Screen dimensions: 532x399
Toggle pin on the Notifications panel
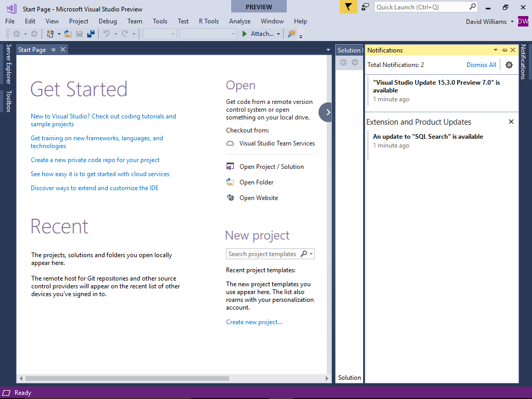click(504, 50)
